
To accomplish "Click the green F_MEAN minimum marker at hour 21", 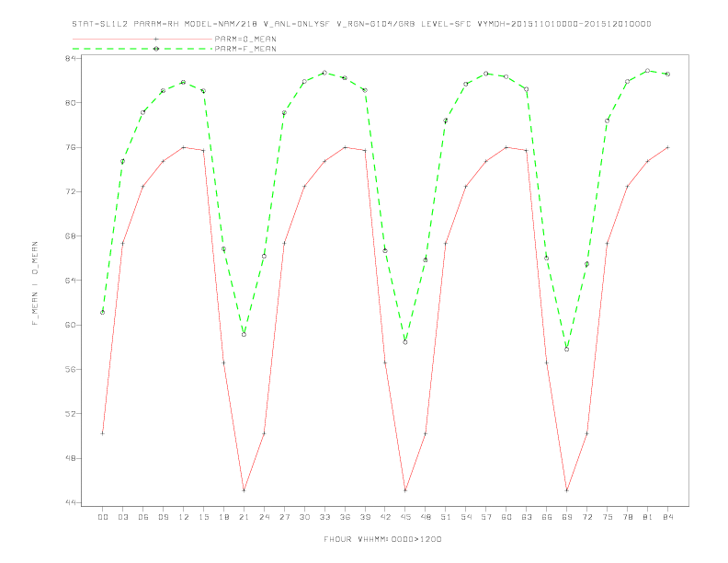I will (x=244, y=335).
